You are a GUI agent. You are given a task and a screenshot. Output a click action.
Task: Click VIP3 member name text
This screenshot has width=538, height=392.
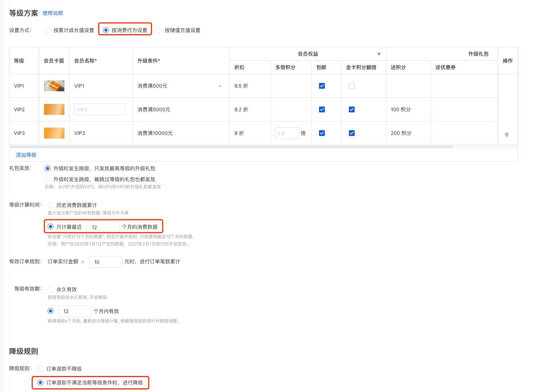[80, 133]
